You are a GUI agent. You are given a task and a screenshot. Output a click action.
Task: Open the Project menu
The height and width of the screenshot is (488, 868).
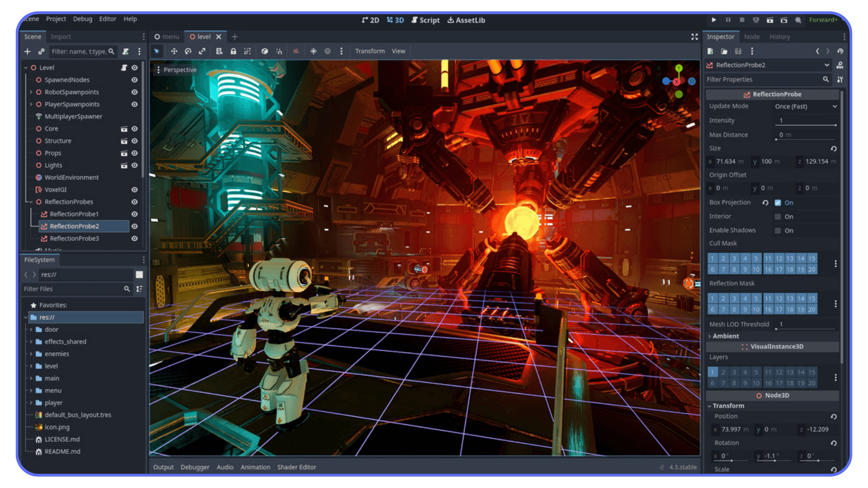(56, 19)
